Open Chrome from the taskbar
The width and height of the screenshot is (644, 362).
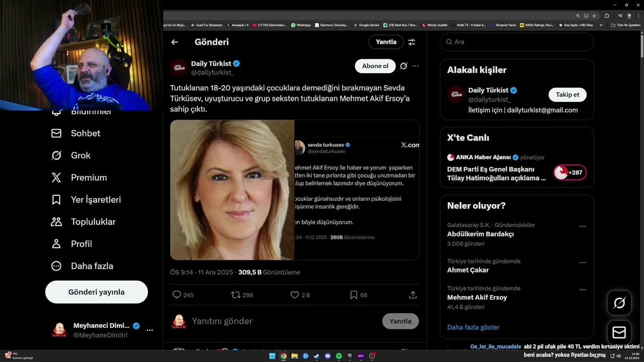(283, 356)
